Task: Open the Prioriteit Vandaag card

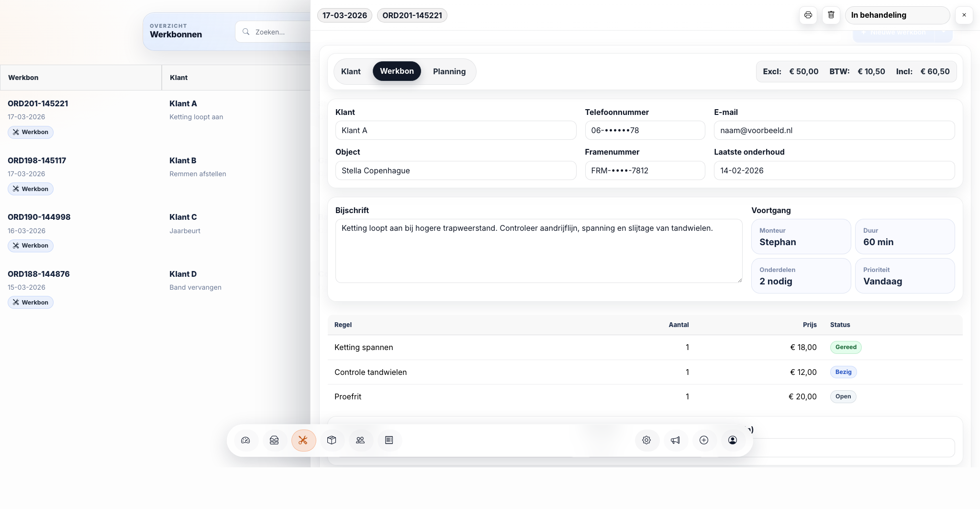Action: tap(905, 276)
